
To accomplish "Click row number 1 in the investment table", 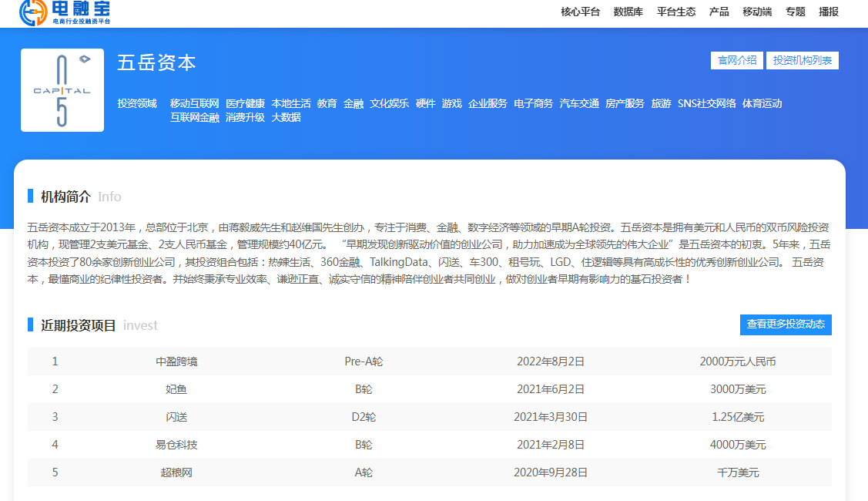I will pyautogui.click(x=55, y=362).
